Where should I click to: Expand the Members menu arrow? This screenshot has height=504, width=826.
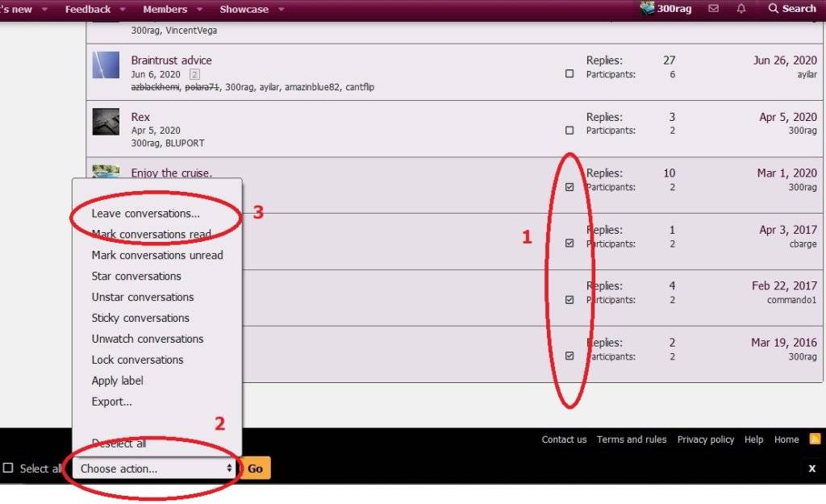coord(199,10)
